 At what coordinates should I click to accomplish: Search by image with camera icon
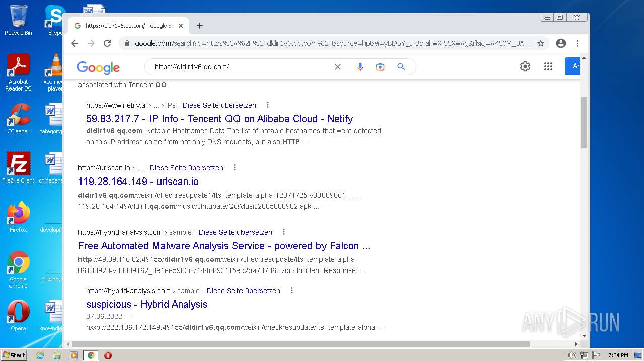[380, 67]
